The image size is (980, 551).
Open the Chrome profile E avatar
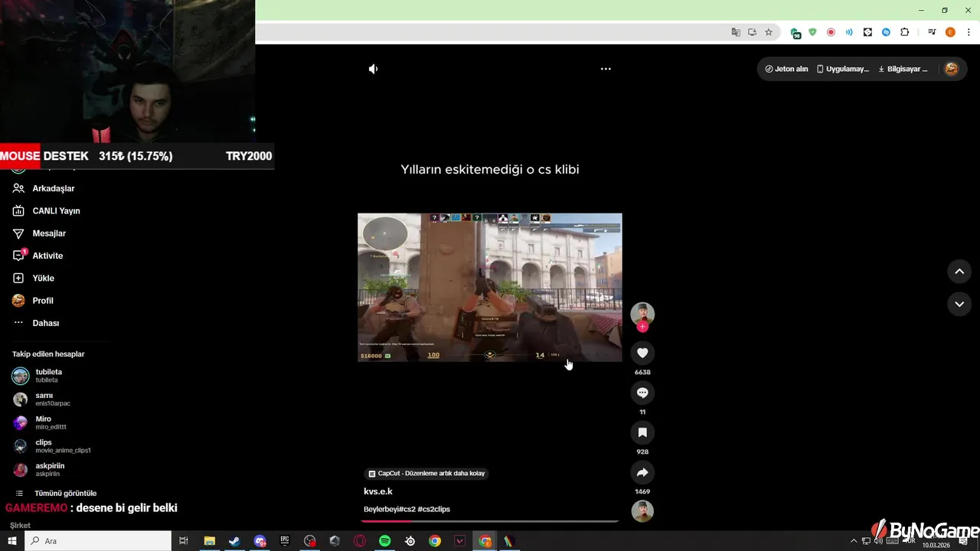(950, 32)
